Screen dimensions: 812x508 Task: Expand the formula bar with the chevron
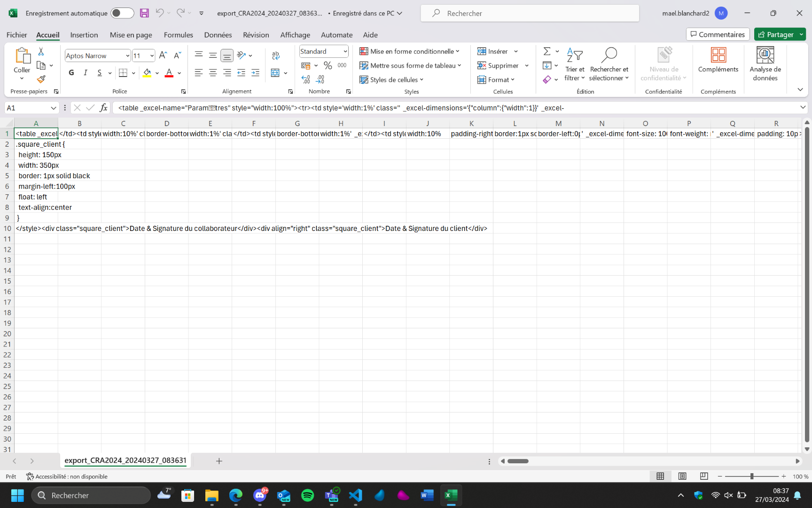pos(803,108)
